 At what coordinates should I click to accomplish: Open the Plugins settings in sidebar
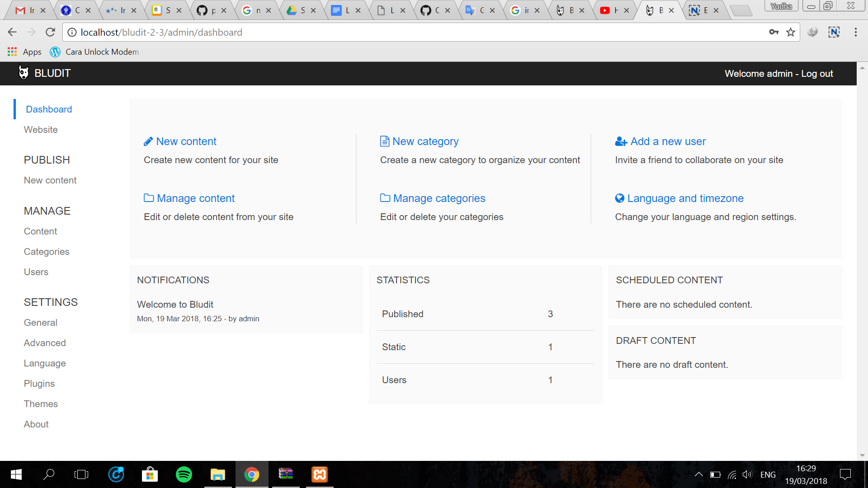pos(39,384)
